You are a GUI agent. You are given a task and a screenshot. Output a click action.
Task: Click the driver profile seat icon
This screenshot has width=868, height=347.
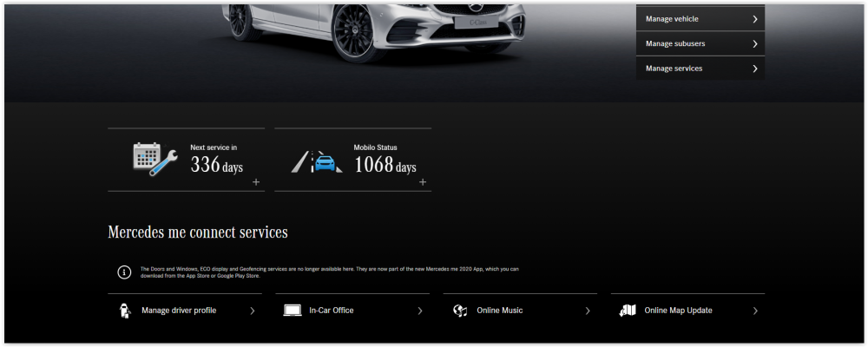tap(124, 311)
